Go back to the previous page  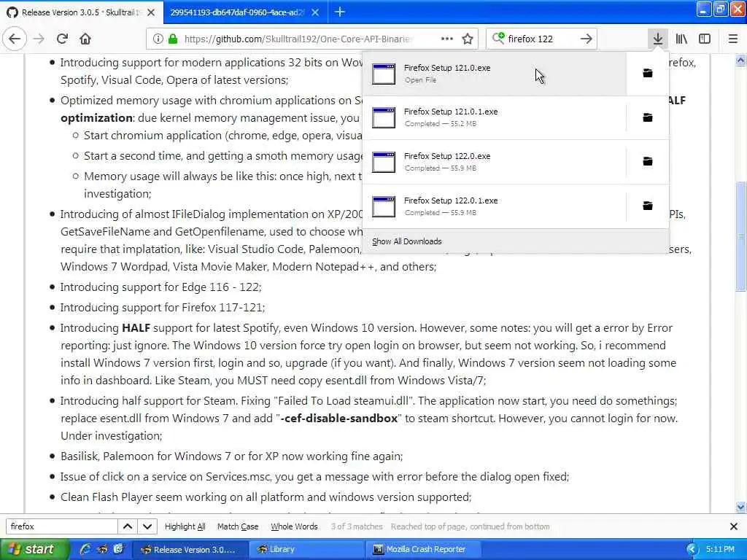[x=15, y=39]
